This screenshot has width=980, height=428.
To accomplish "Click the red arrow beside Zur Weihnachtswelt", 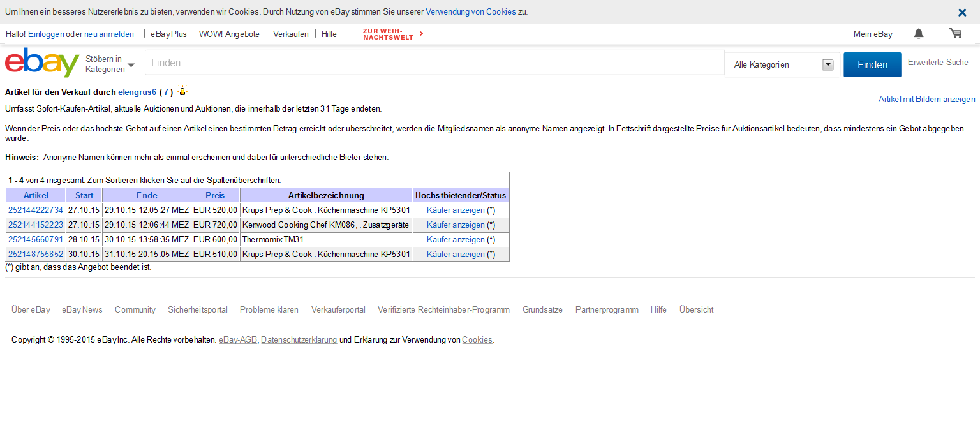I will (422, 33).
